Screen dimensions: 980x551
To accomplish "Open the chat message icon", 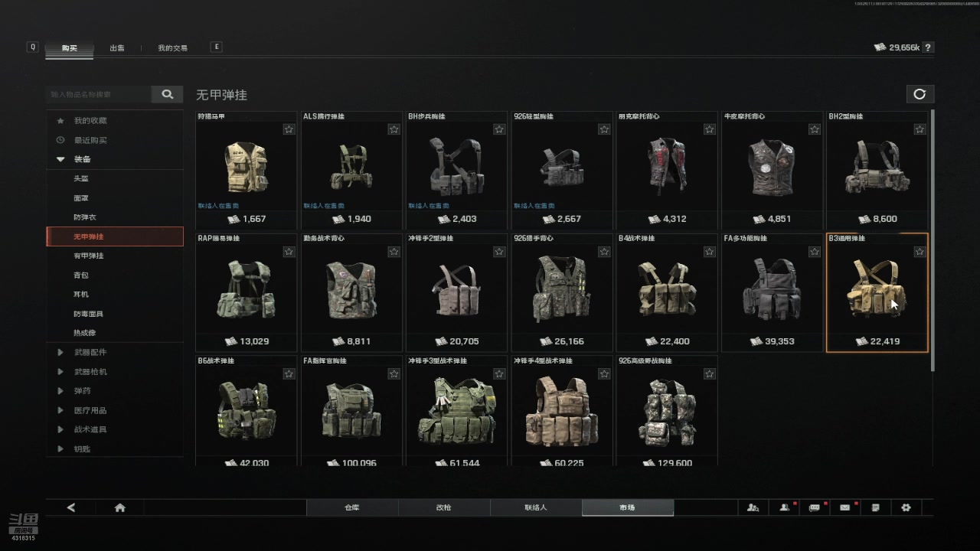I will tap(814, 507).
